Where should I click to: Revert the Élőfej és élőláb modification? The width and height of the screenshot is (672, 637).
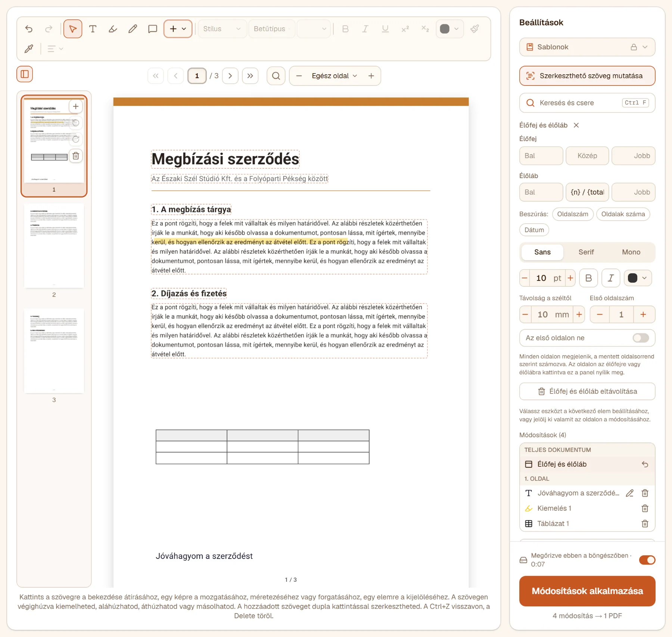click(645, 464)
